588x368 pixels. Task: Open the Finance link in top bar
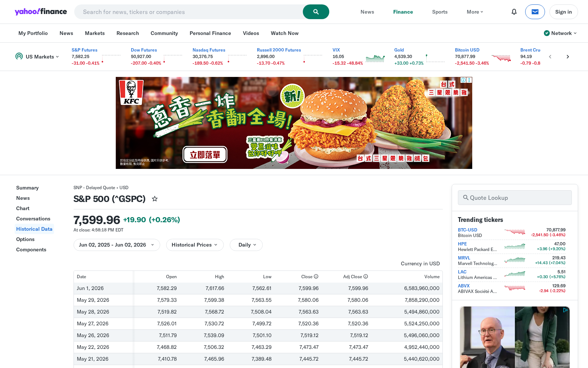coord(403,12)
